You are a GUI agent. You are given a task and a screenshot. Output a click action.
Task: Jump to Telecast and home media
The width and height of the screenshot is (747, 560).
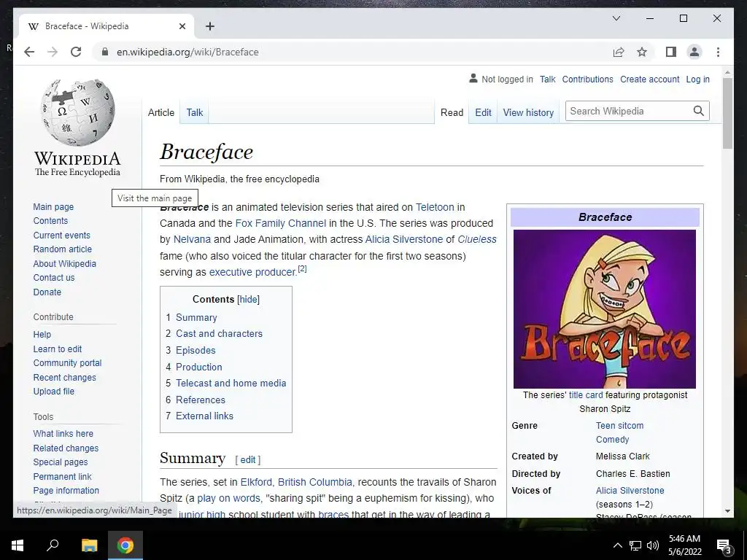[231, 383]
